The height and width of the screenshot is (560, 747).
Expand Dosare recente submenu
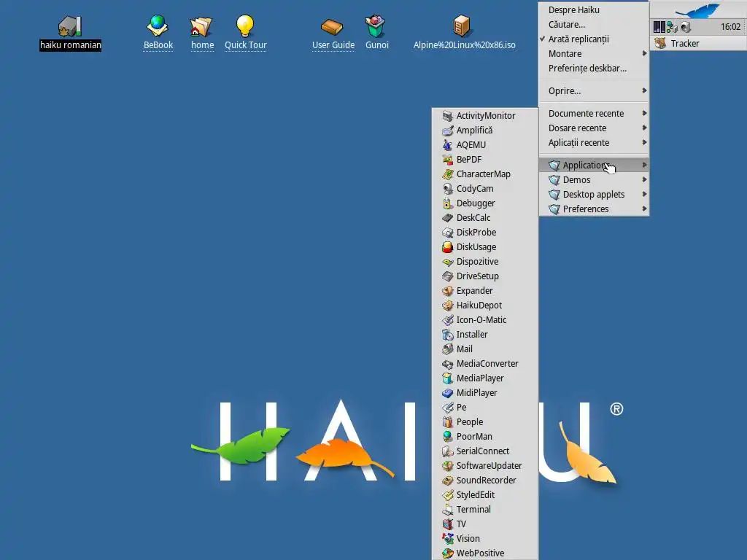click(594, 128)
